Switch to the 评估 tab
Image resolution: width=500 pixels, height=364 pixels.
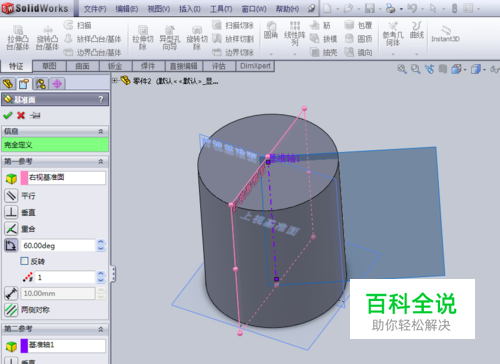tap(219, 66)
